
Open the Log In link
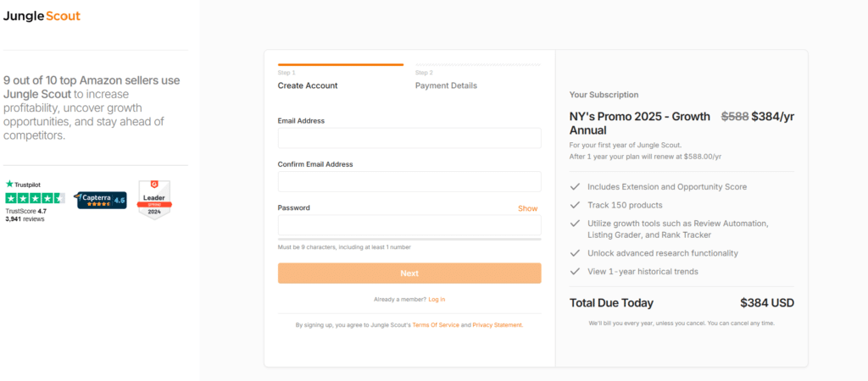(437, 299)
